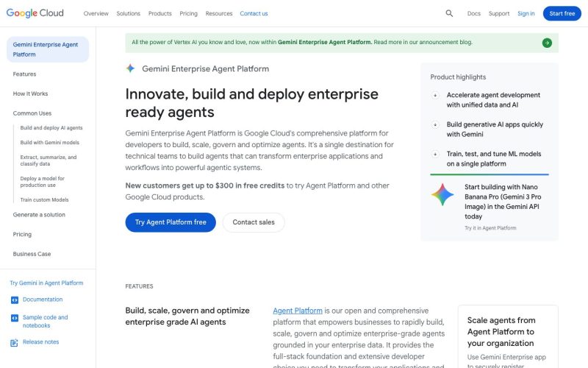Jump to Features in sidebar
This screenshot has height=368, width=588.
(x=24, y=74)
